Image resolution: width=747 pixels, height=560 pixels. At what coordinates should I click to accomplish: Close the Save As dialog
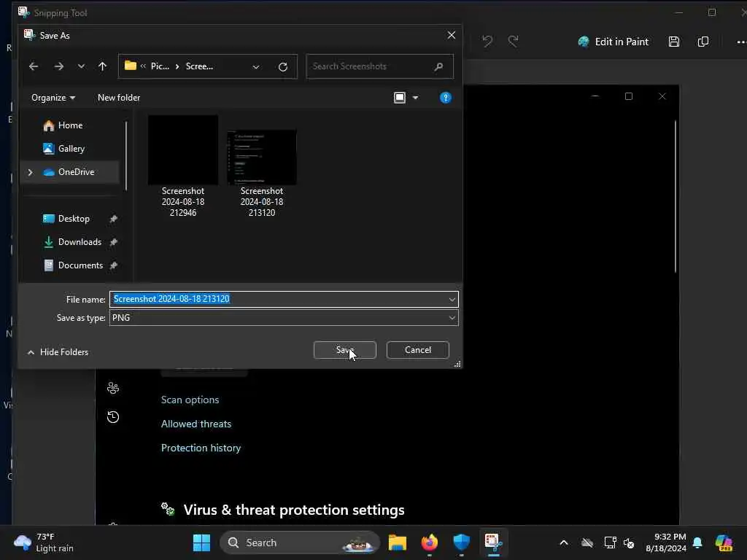pos(451,35)
